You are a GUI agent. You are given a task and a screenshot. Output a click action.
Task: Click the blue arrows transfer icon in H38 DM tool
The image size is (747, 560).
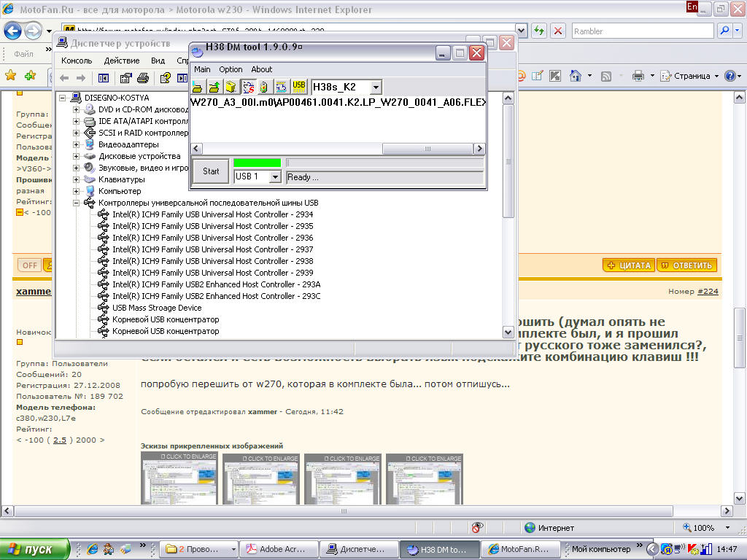pos(281,87)
